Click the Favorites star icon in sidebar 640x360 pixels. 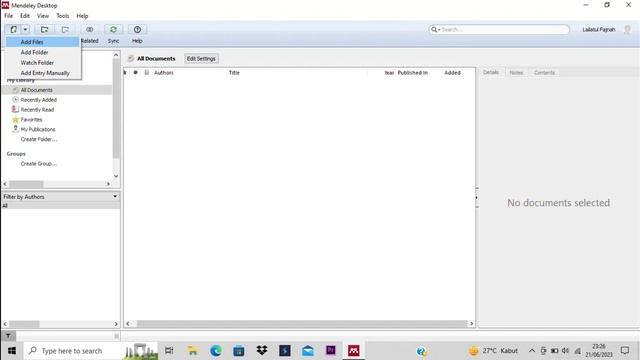point(16,119)
